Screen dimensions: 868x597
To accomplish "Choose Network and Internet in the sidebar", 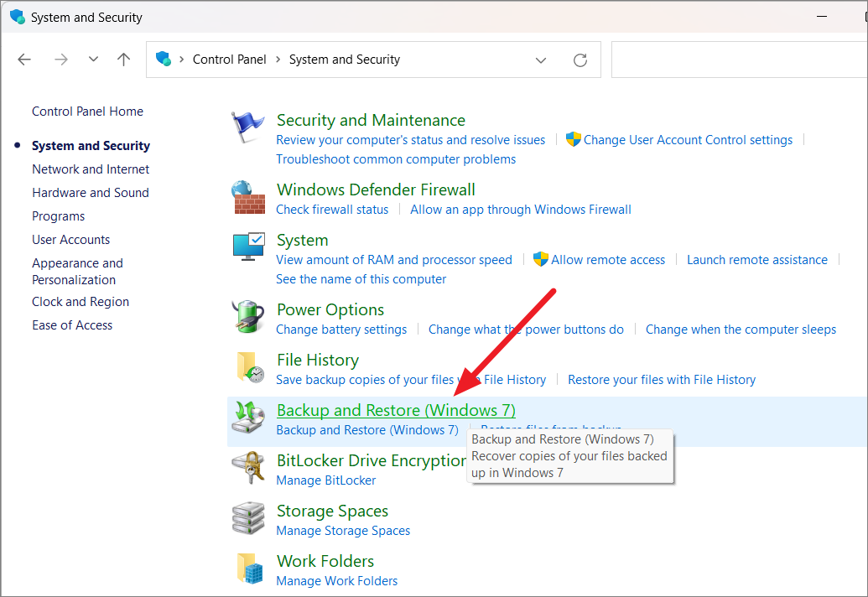I will point(91,169).
